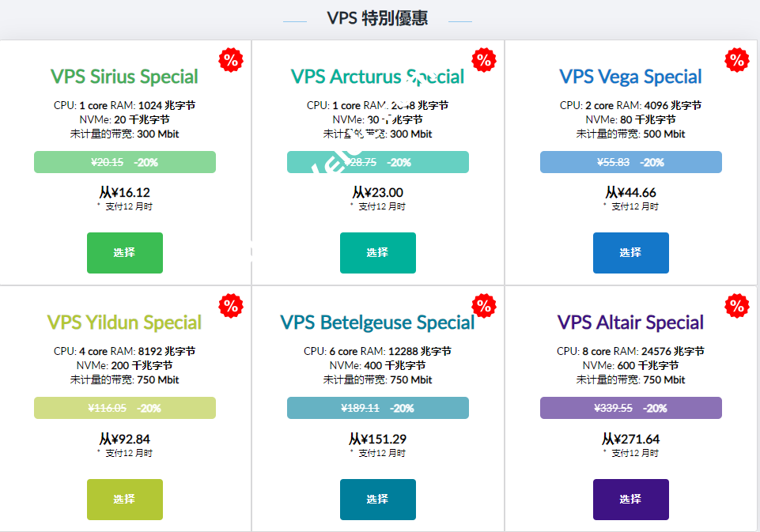This screenshot has width=760, height=532.
Task: Click the ¥339.55 discounted price strip
Action: (630, 408)
